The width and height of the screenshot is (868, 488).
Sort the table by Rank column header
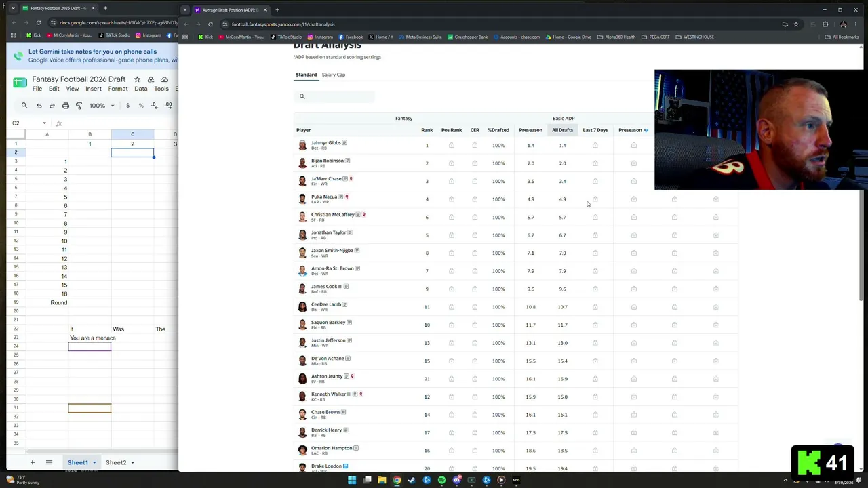pos(427,130)
